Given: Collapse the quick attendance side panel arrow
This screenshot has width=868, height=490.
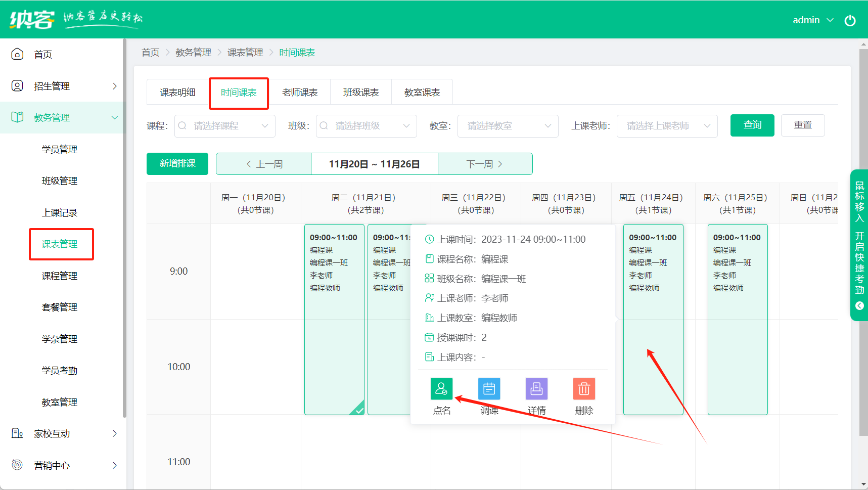Looking at the screenshot, I should pos(859,305).
